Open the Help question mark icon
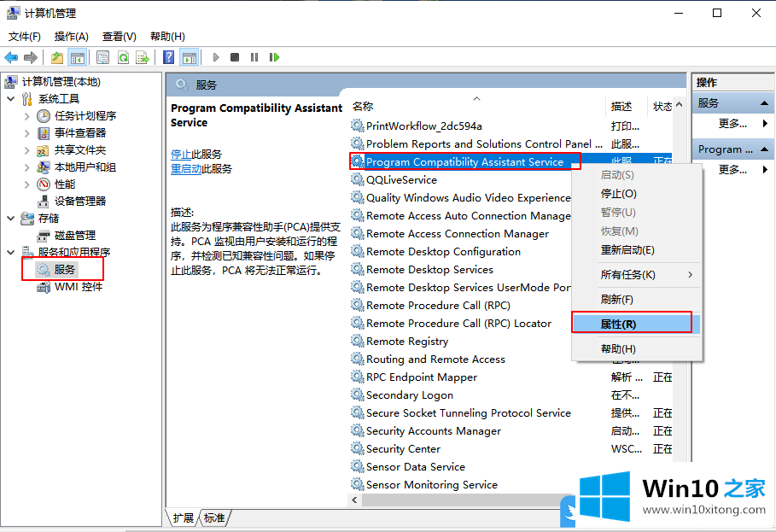Image resolution: width=776 pixels, height=532 pixels. 169,57
